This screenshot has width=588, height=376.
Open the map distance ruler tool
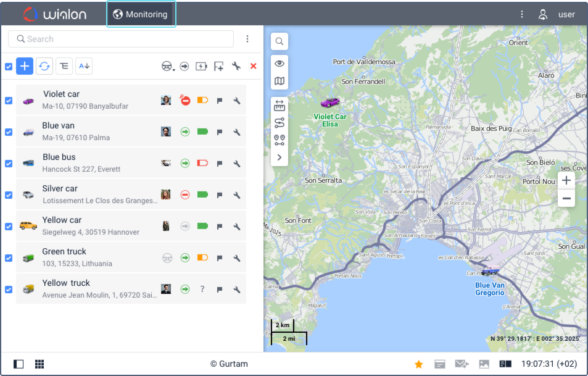pos(280,106)
